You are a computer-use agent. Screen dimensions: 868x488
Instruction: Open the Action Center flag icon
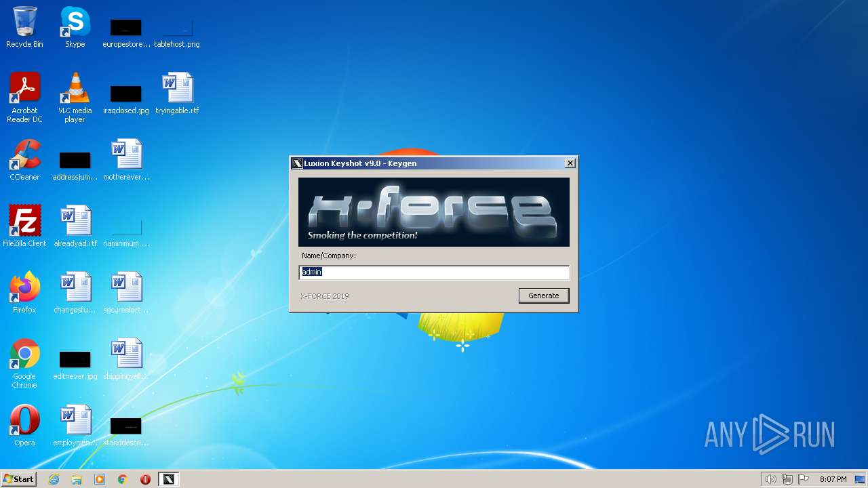pyautogui.click(x=804, y=479)
